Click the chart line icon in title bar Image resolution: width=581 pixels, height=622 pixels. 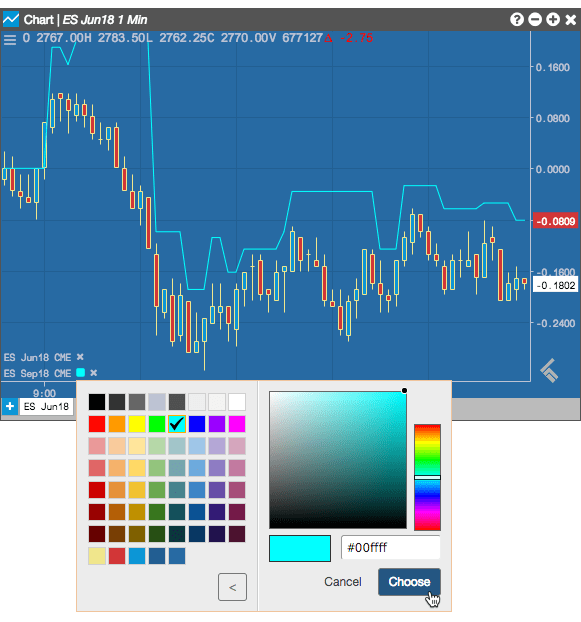click(11, 19)
